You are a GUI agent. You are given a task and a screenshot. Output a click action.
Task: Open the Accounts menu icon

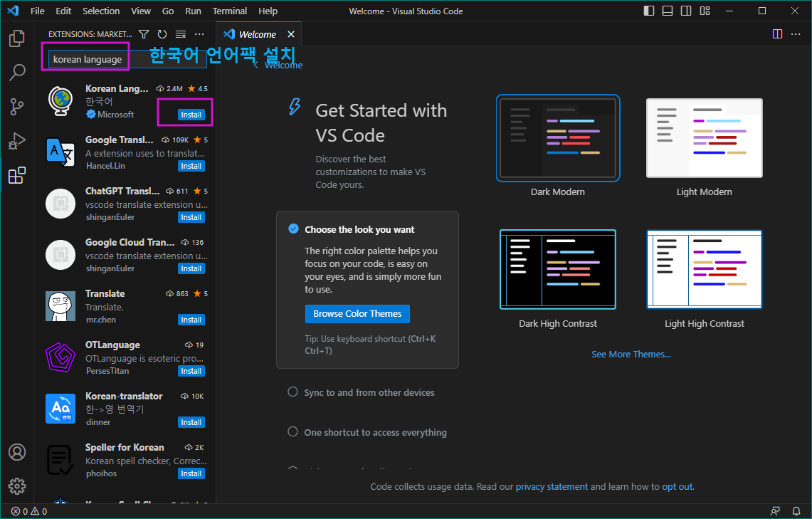(16, 452)
